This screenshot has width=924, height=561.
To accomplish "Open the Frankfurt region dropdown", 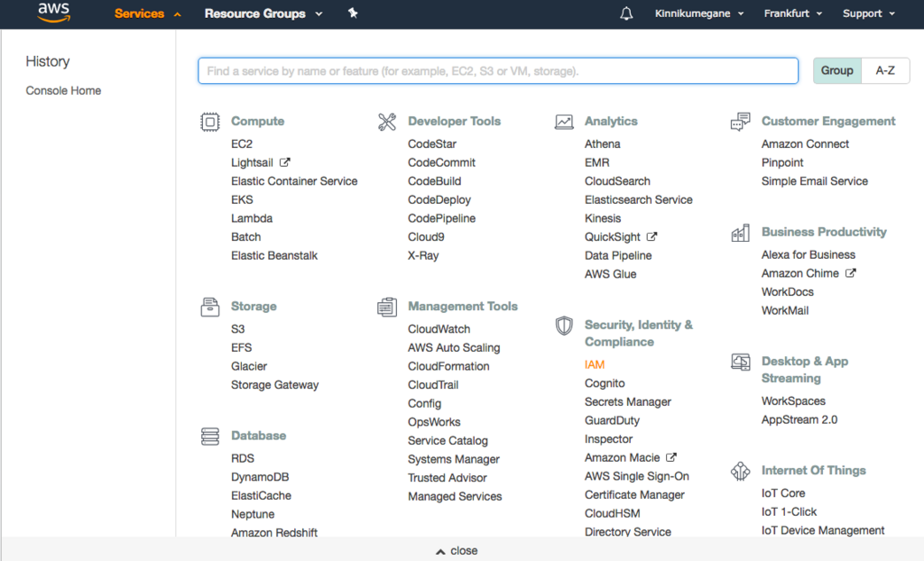I will tap(792, 14).
